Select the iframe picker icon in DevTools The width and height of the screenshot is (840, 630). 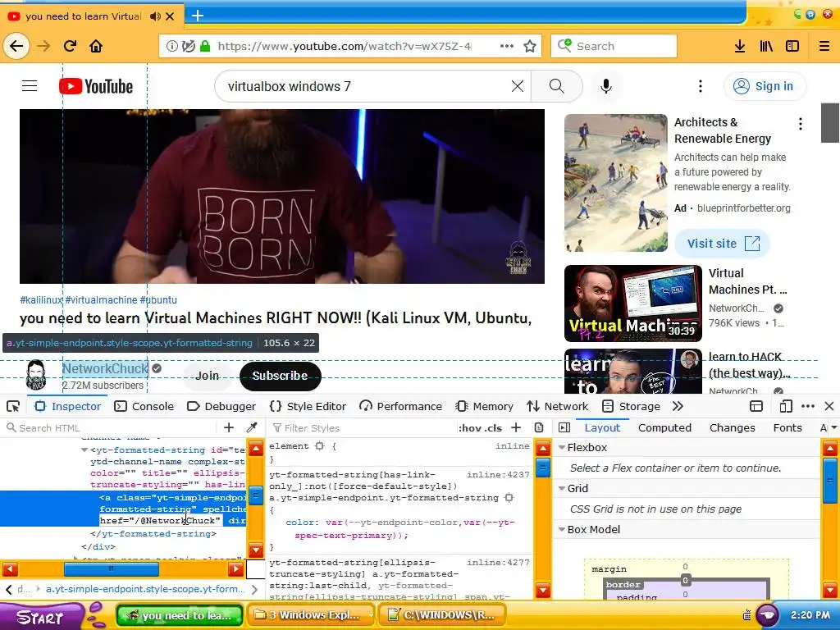point(756,406)
